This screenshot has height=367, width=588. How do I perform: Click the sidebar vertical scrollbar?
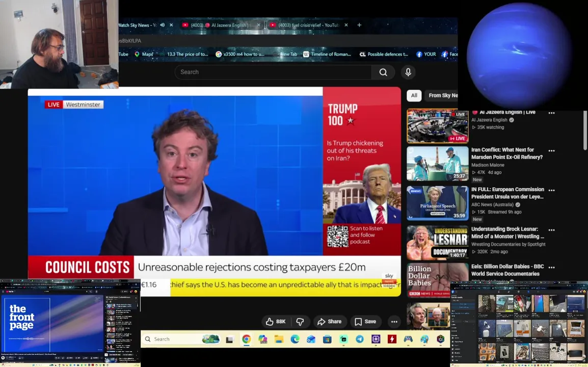click(586, 132)
